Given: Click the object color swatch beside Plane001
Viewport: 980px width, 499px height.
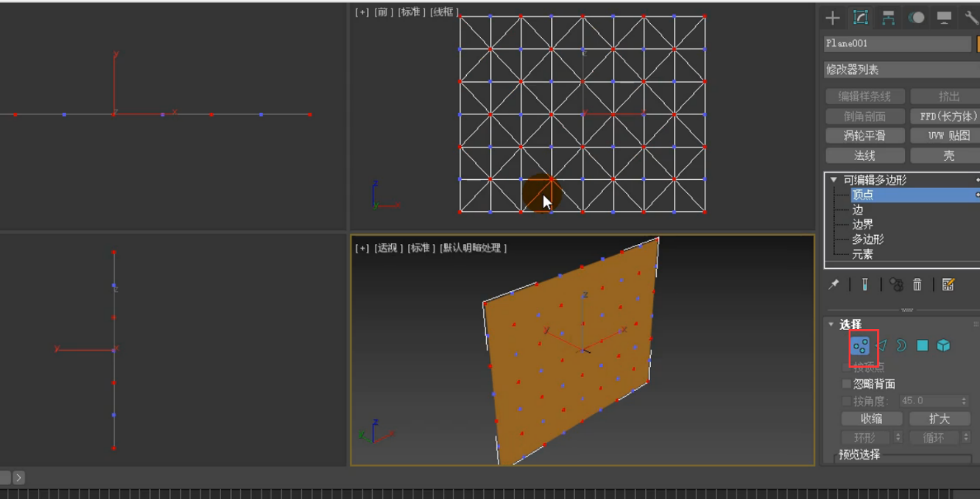Looking at the screenshot, I should [977, 43].
